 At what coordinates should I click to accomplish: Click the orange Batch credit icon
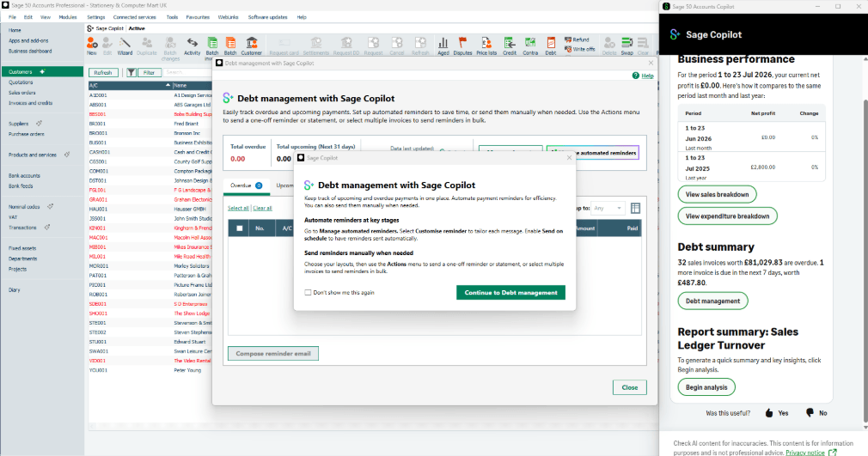[230, 46]
